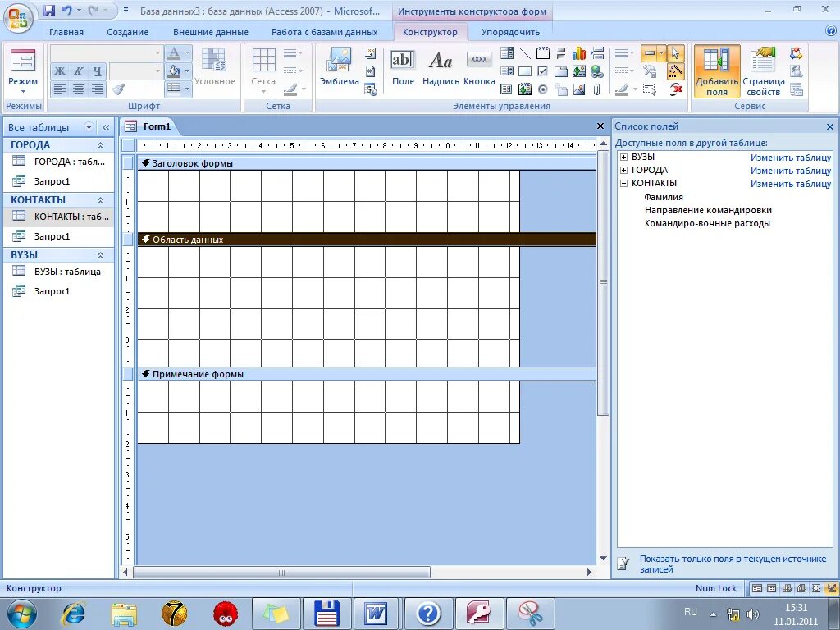Collapse the КОНТАКТЫ table field list
The image size is (840, 630).
(x=623, y=183)
